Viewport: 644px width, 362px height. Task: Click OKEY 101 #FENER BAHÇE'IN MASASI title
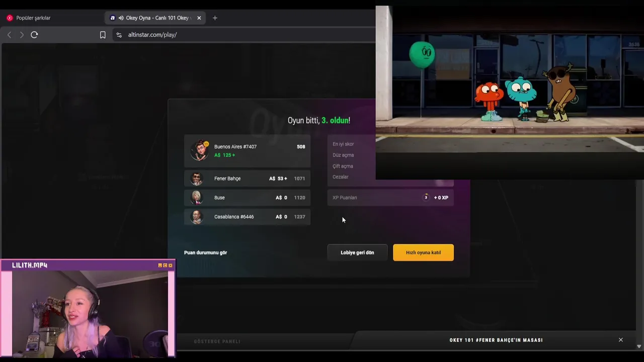coord(496,340)
